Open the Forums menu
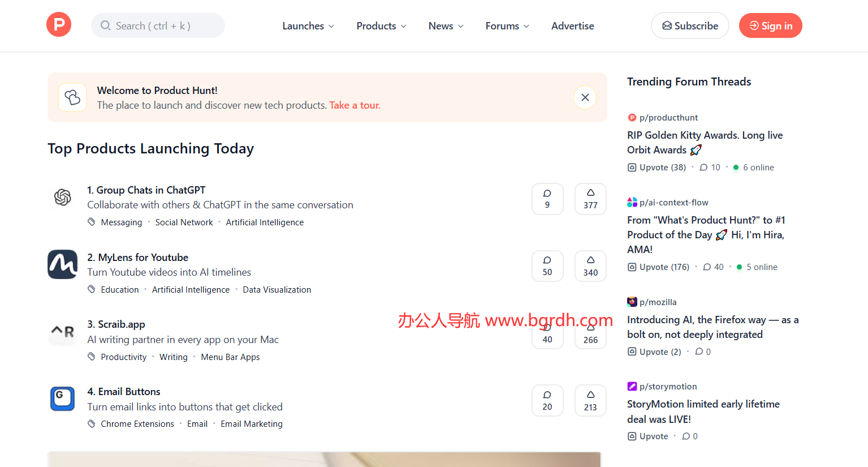This screenshot has height=467, width=868. (x=506, y=25)
